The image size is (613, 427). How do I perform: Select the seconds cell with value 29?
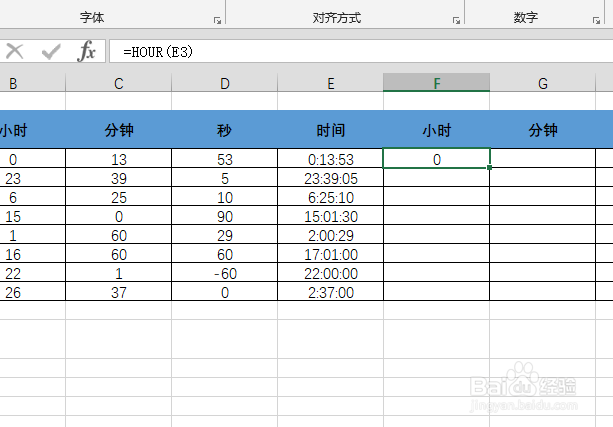coord(225,235)
